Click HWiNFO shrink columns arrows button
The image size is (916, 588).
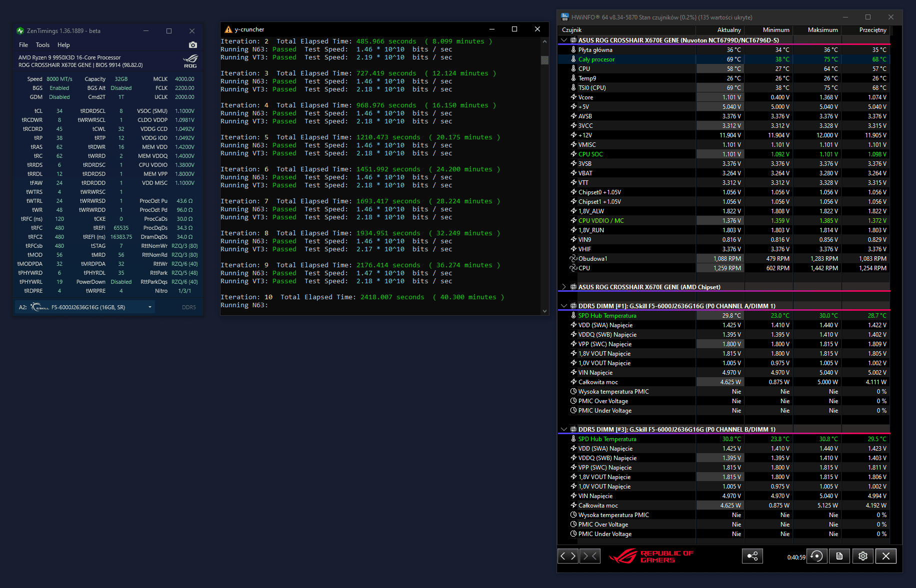click(590, 556)
